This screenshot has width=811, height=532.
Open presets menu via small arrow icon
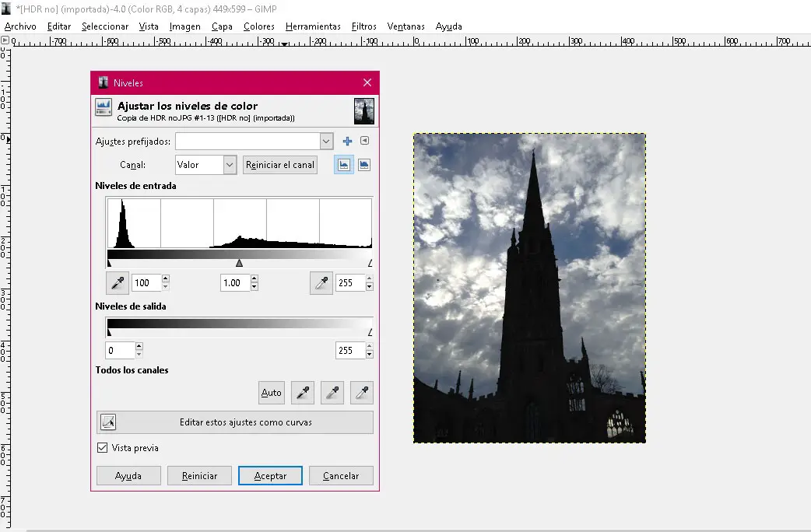tap(363, 141)
